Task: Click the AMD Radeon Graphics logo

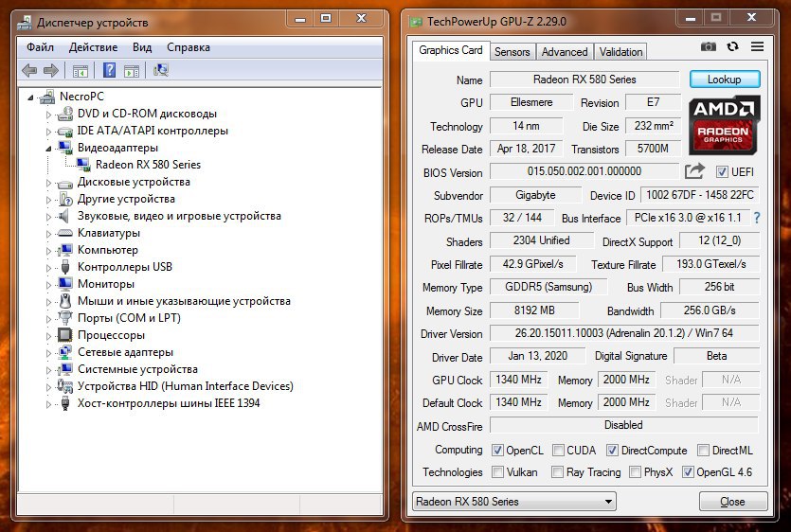Action: 724,125
